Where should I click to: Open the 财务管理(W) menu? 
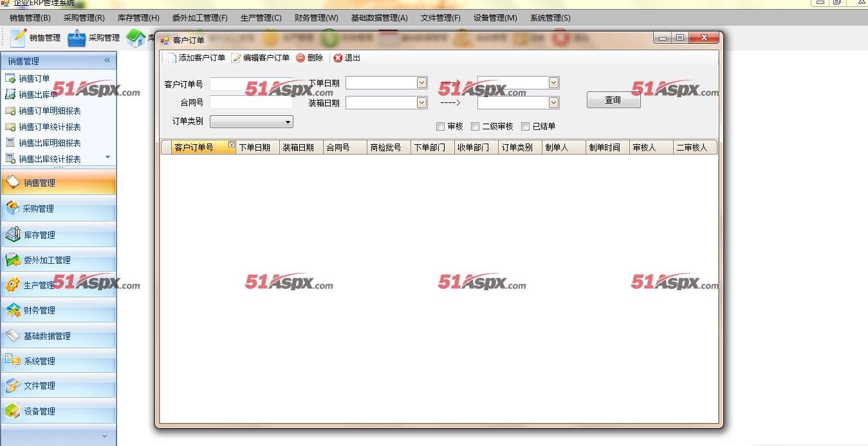click(316, 18)
